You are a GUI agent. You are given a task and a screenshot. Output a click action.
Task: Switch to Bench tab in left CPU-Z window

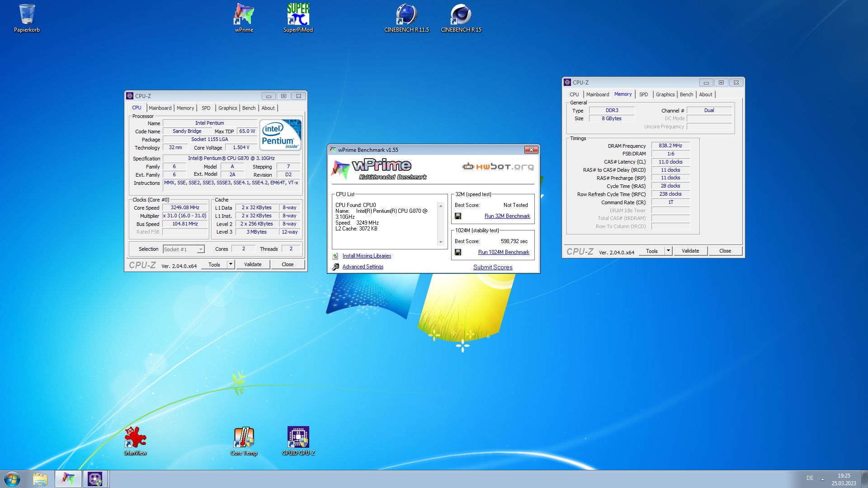click(249, 108)
